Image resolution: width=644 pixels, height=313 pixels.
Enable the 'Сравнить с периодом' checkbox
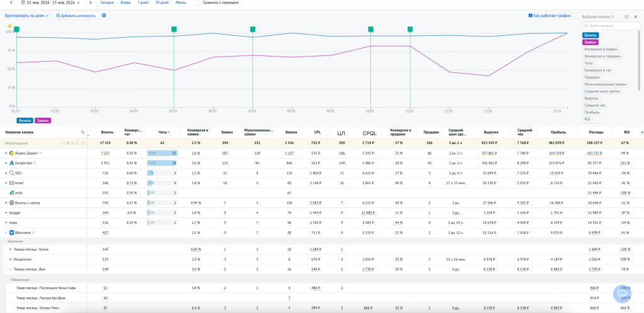click(x=198, y=3)
